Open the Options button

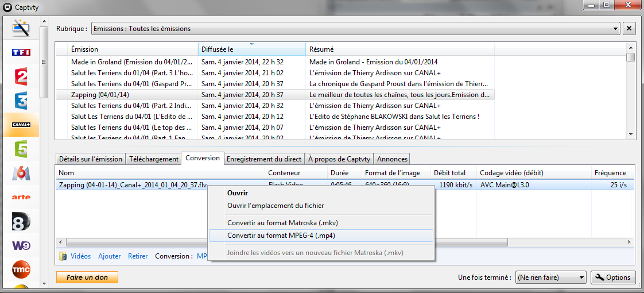point(613,277)
